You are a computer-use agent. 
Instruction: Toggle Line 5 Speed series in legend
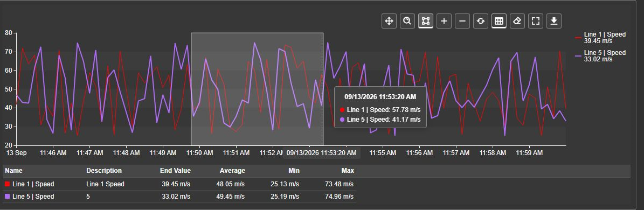click(600, 56)
